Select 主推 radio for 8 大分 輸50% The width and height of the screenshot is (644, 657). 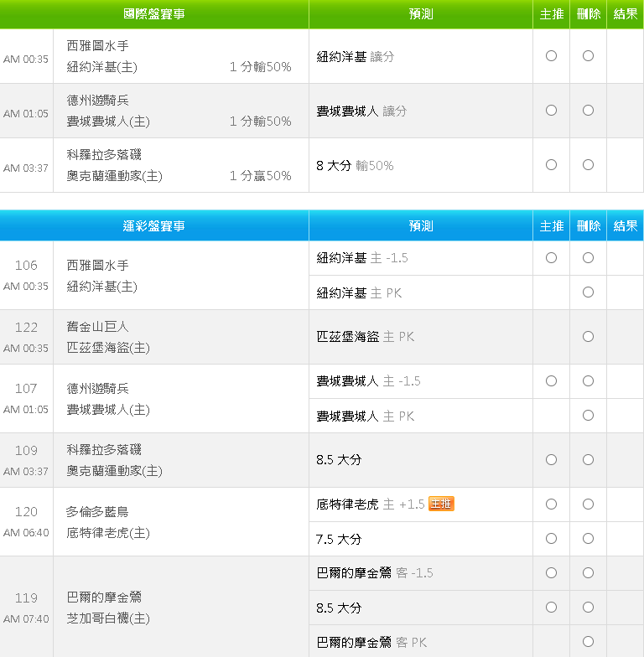pyautogui.click(x=551, y=164)
